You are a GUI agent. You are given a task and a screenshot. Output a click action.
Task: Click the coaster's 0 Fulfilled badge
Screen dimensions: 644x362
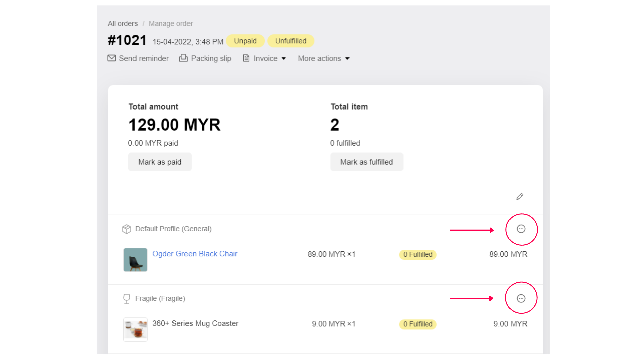coord(418,324)
